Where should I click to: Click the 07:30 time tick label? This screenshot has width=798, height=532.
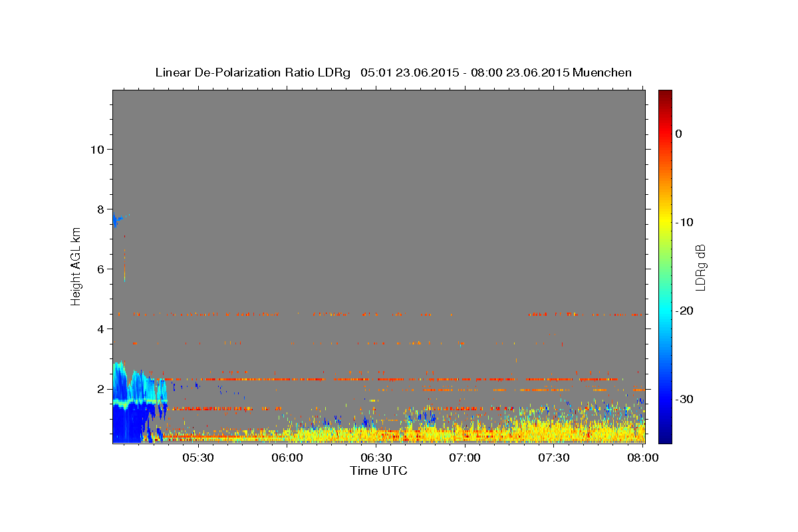553,458
